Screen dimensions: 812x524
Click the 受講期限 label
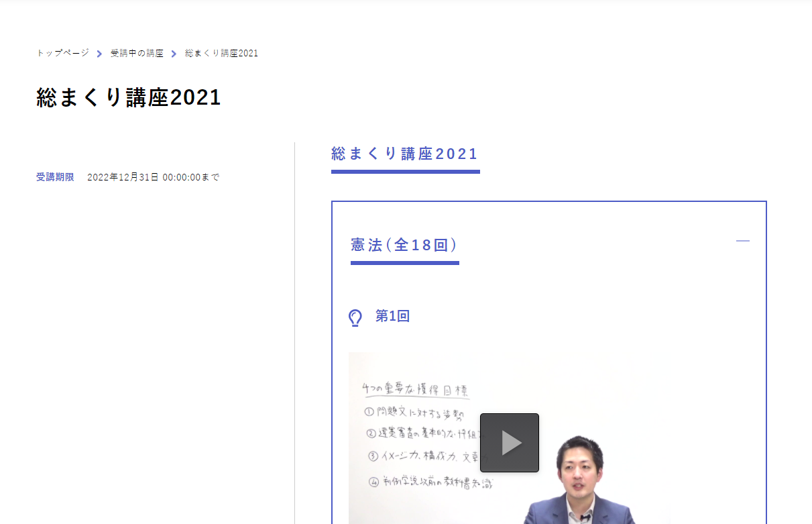click(55, 177)
